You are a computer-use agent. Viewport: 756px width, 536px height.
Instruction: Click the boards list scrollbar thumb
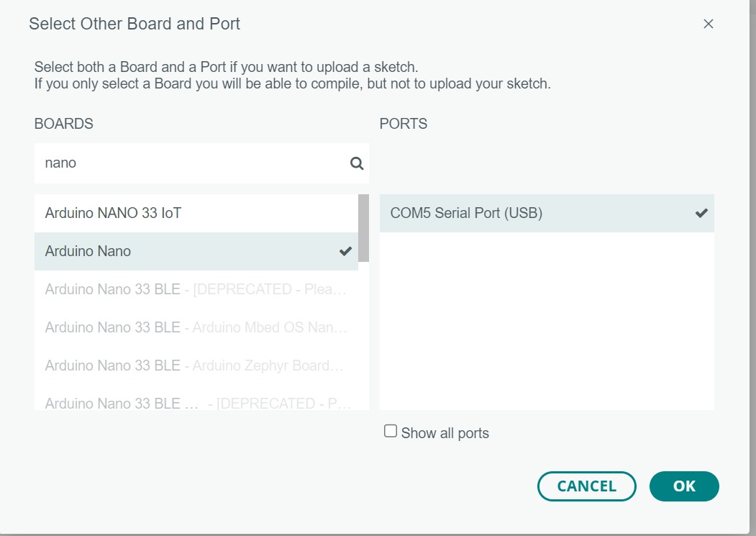tap(364, 227)
